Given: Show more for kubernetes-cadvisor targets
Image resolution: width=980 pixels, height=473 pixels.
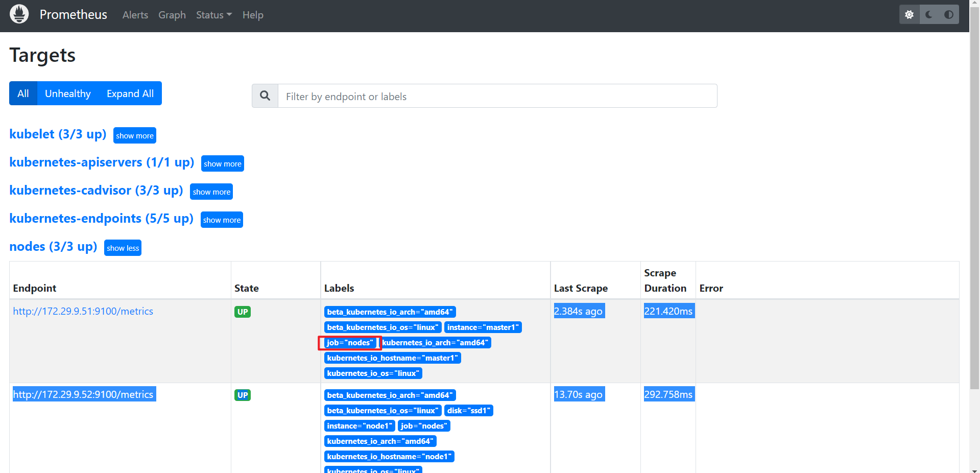Looking at the screenshot, I should pyautogui.click(x=211, y=192).
